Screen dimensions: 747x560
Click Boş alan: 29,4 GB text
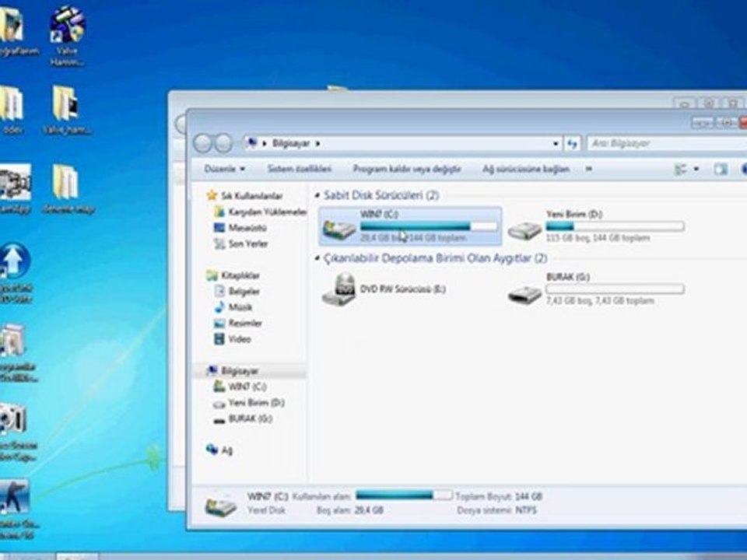(x=350, y=510)
